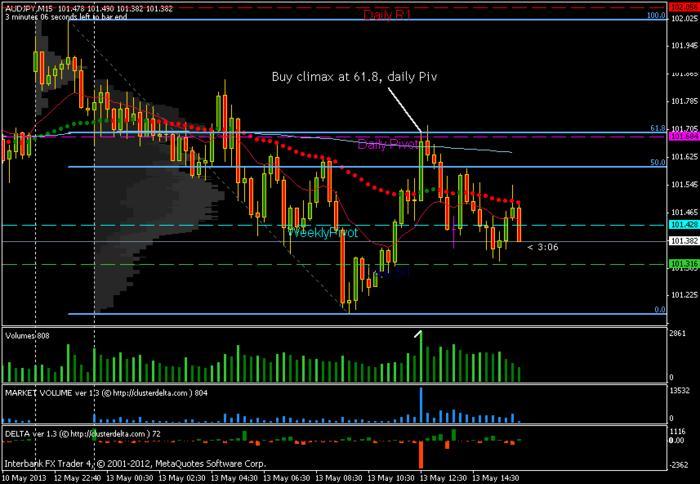Click the large orange negative delta bar
Image resolution: width=700 pixels, height=484 pixels.
[421, 455]
